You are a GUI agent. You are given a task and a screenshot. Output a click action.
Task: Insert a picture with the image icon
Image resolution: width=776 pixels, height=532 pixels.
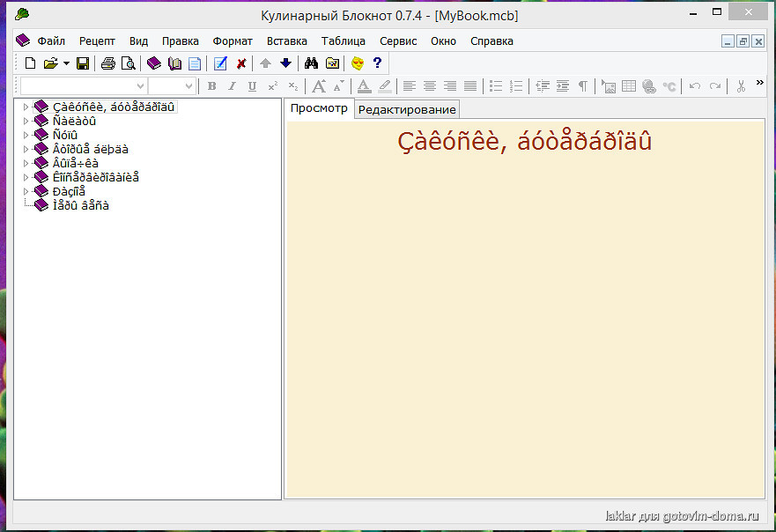click(609, 86)
